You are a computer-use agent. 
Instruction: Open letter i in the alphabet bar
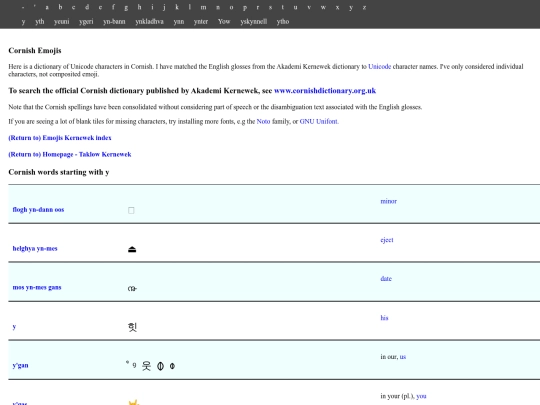152,7
